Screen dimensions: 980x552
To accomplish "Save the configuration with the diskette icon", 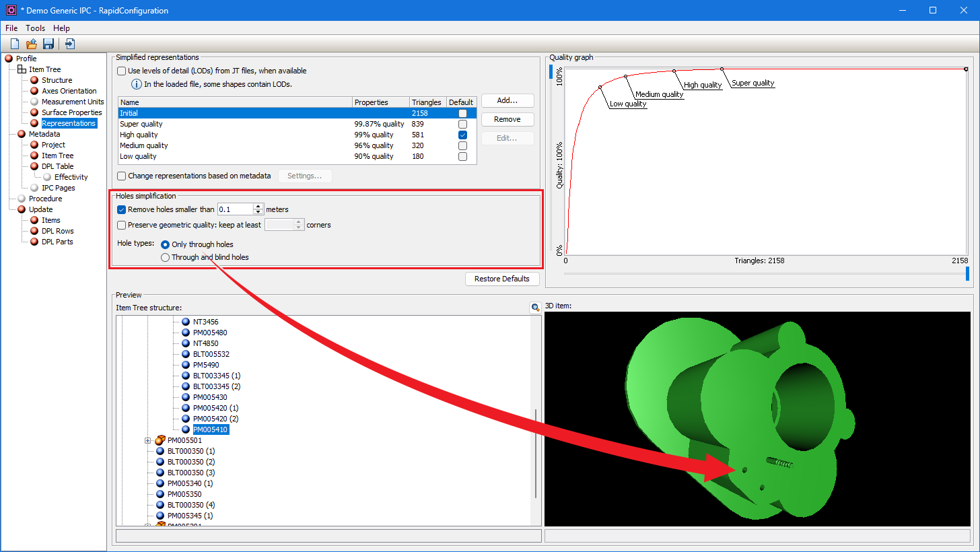I will [48, 43].
